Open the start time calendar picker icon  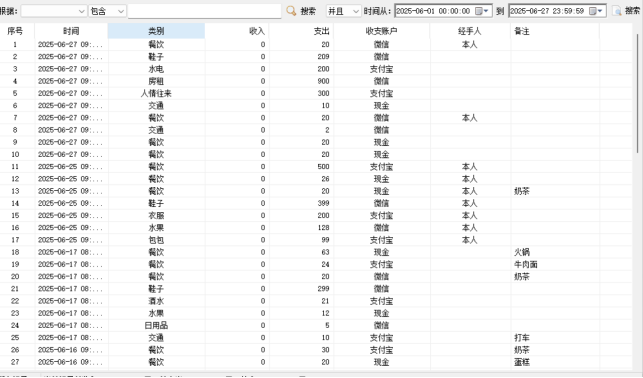coord(481,11)
